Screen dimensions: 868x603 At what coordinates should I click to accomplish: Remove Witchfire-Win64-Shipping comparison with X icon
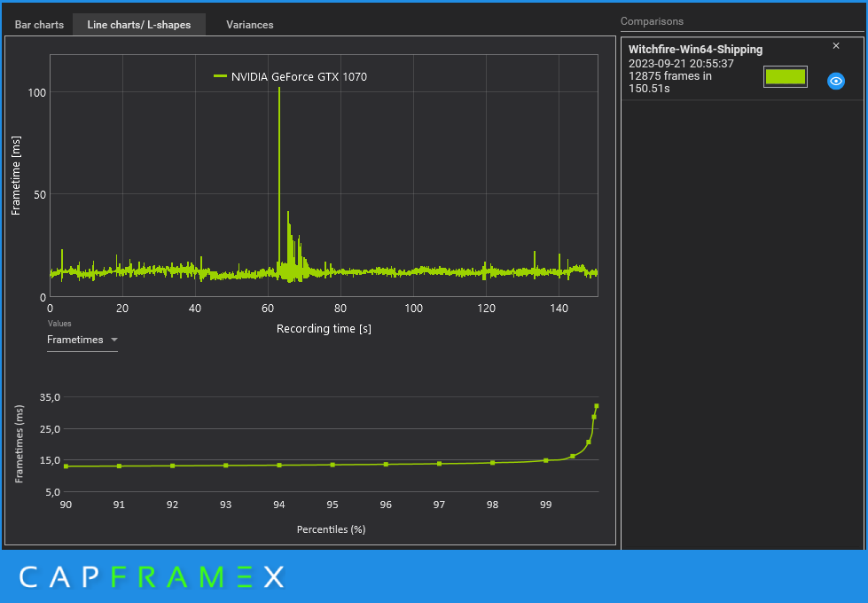point(836,46)
